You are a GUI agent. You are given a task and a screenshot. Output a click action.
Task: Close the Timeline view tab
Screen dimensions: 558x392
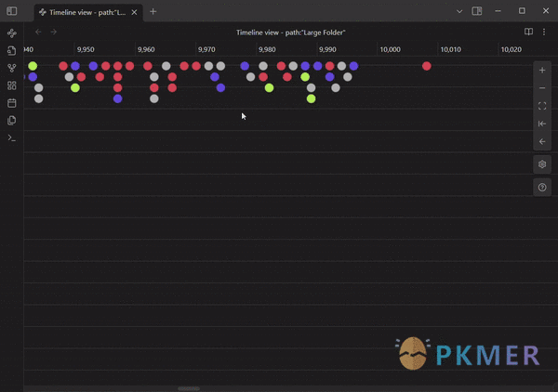coord(134,12)
